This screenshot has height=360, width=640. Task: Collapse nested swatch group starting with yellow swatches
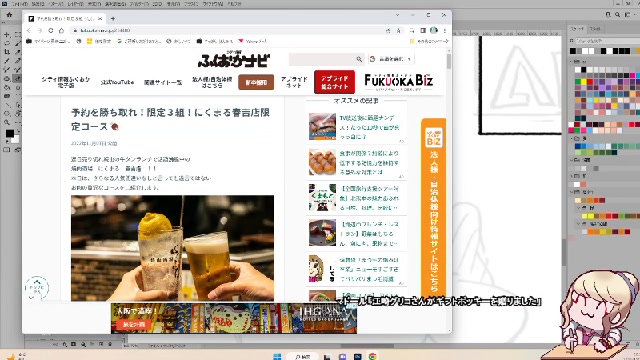click(x=578, y=208)
